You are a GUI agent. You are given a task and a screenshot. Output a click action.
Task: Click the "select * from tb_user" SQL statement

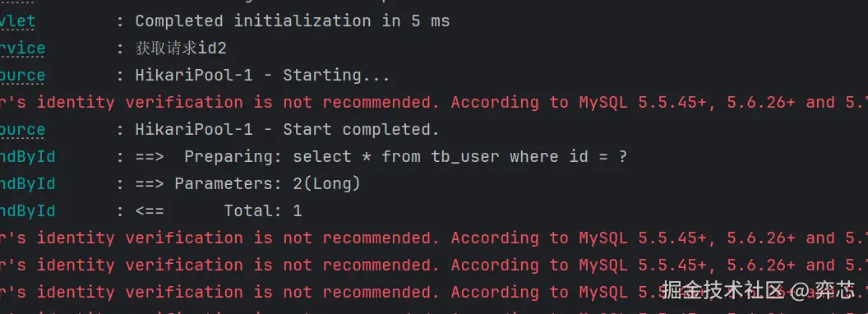[x=396, y=157]
